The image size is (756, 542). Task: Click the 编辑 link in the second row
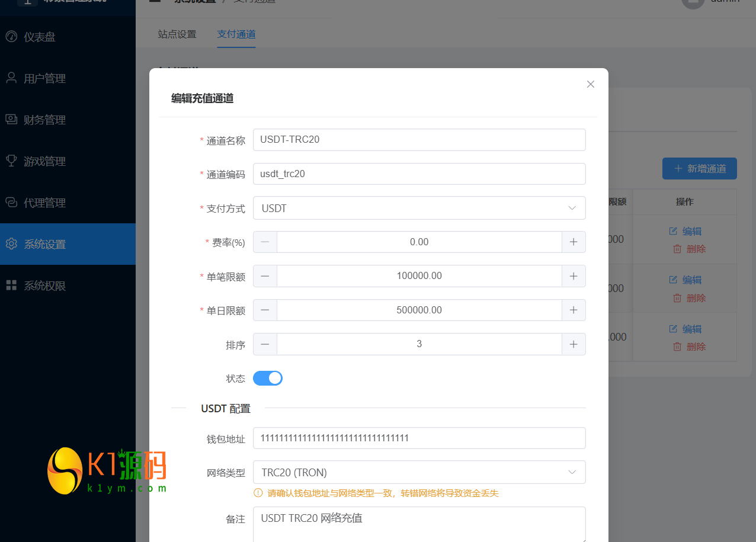tap(685, 280)
